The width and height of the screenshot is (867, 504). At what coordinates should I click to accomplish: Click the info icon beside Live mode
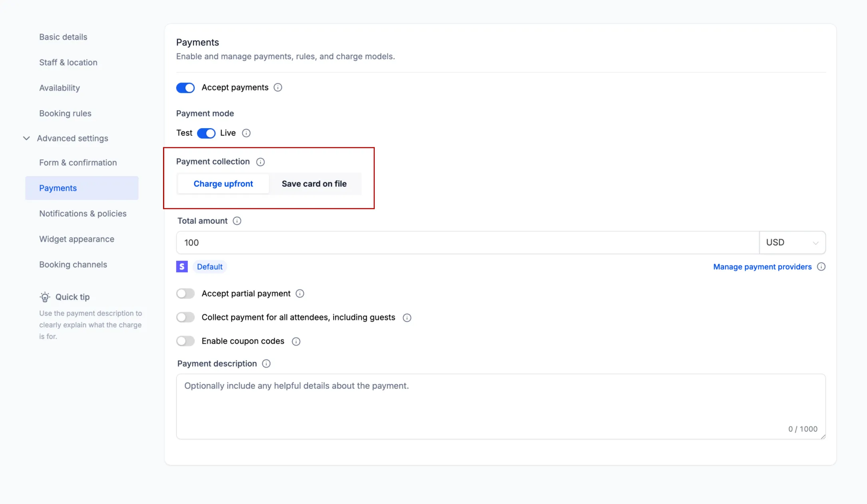point(247,133)
